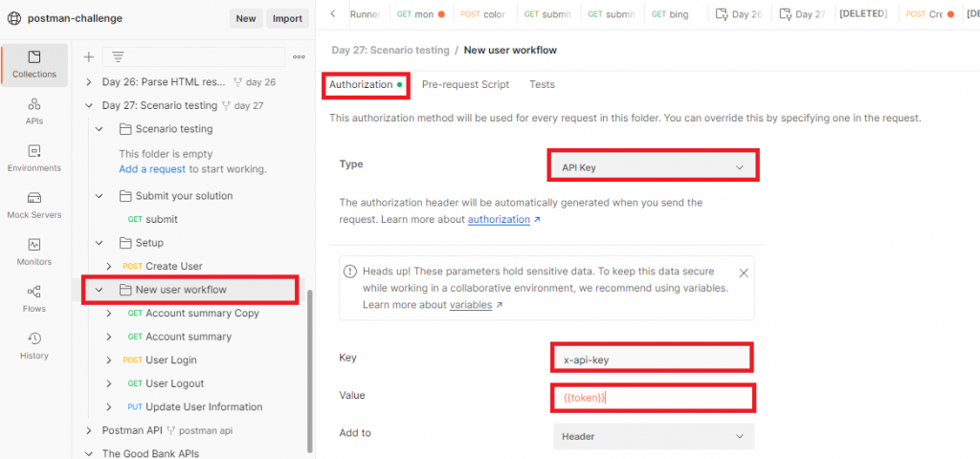
Task: Collapse the Setup folder chevron
Action: point(99,243)
